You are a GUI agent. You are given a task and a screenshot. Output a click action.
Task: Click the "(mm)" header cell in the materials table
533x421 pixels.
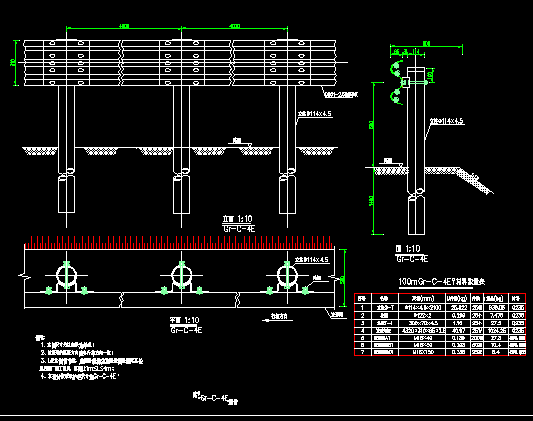click(422, 299)
